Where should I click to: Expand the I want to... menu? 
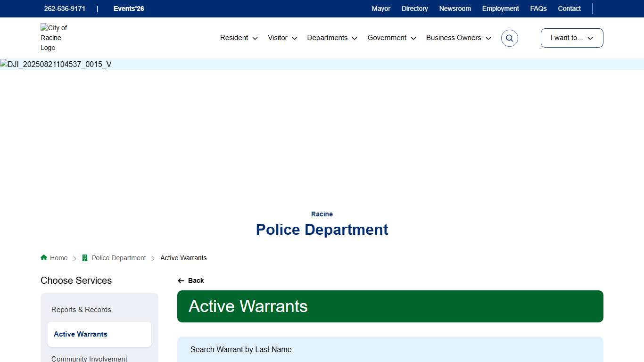[x=571, y=38]
